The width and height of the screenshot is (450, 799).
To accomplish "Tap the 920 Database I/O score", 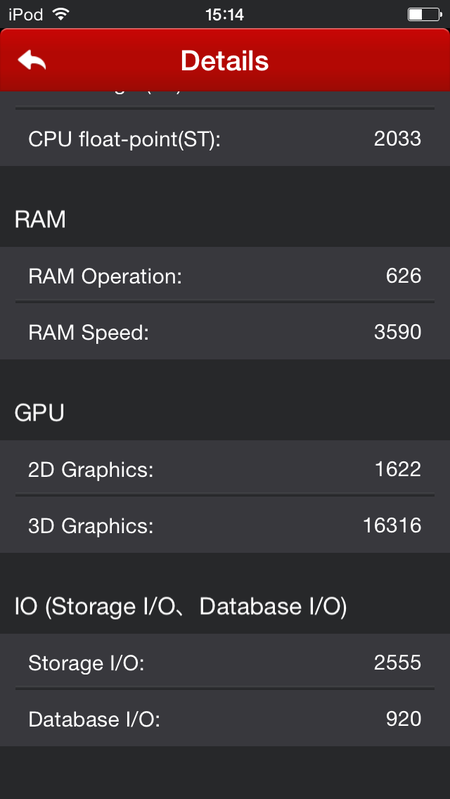I will pos(404,719).
